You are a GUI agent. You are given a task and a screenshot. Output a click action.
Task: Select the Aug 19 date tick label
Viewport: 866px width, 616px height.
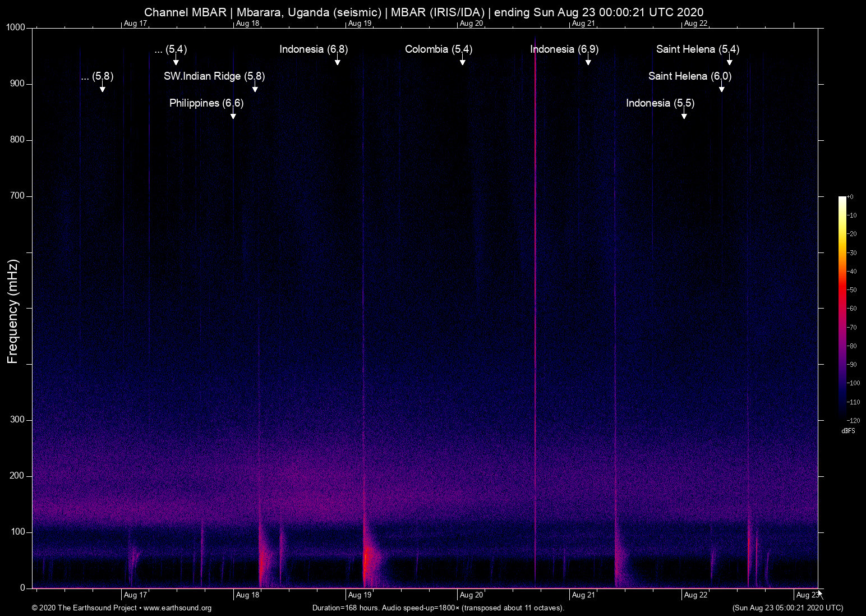pos(359,595)
